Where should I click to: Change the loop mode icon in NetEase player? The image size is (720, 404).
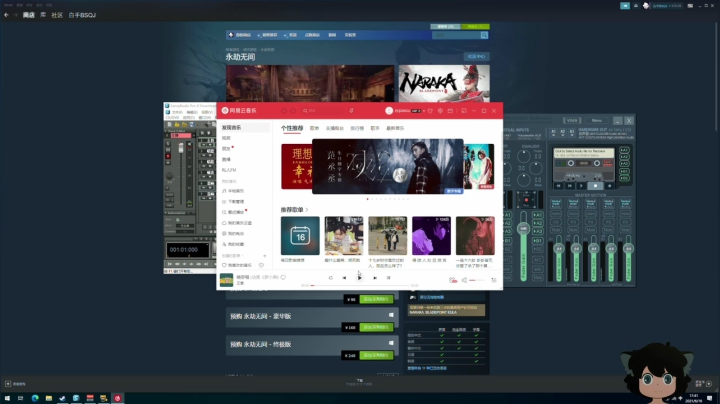pyautogui.click(x=331, y=278)
